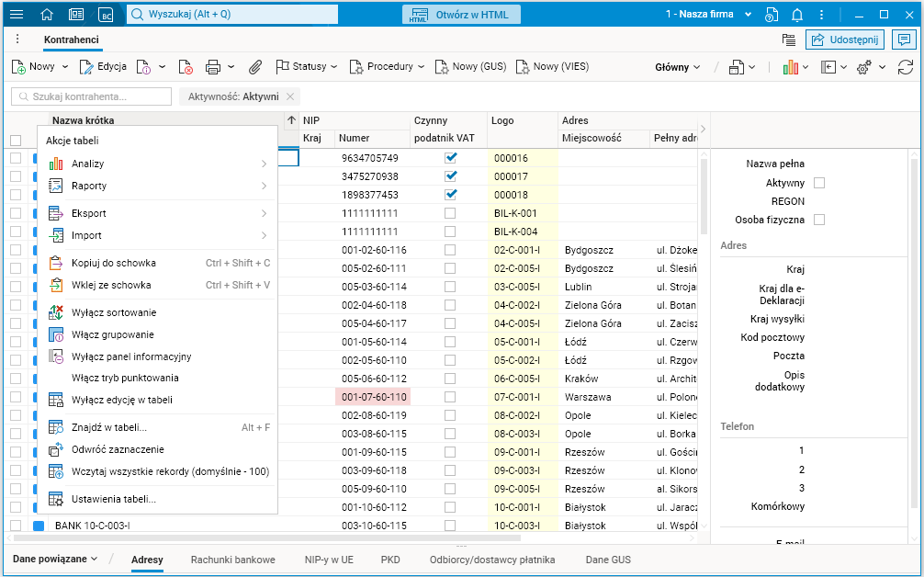Click the delete record icon with red x

[186, 67]
